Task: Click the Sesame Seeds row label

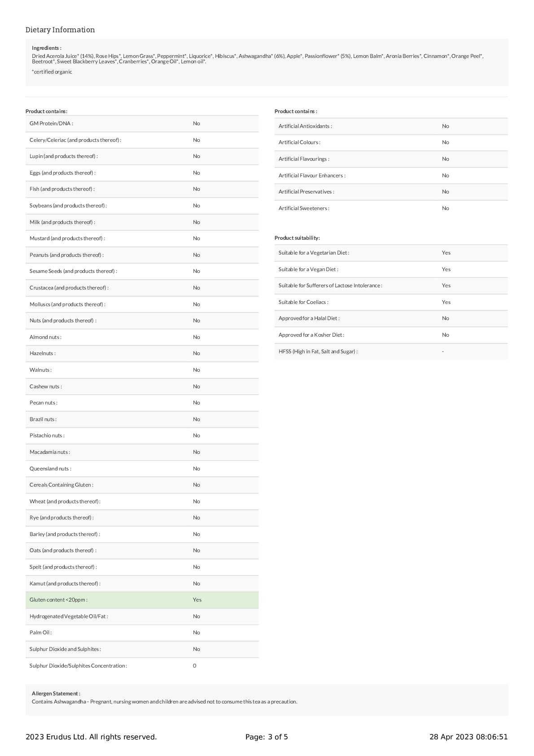Action: coord(73,271)
